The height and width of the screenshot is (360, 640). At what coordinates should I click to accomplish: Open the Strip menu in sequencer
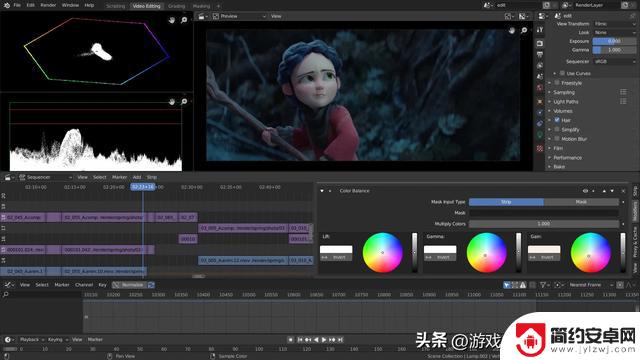[152, 177]
